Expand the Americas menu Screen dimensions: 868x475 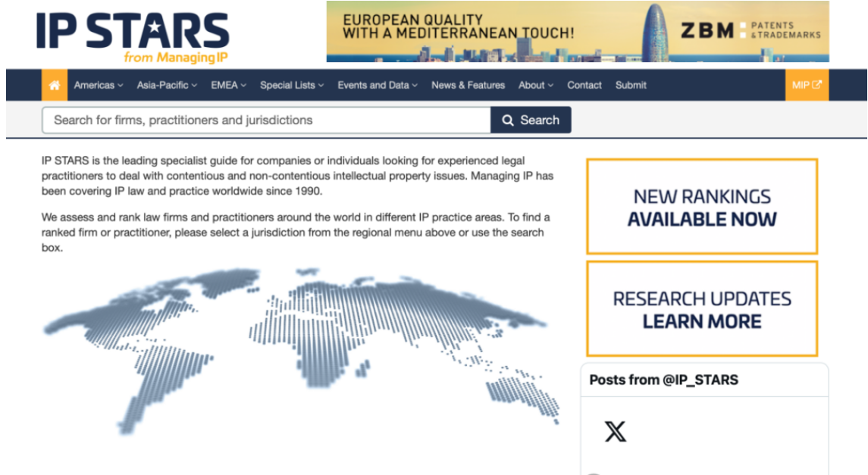coord(99,85)
